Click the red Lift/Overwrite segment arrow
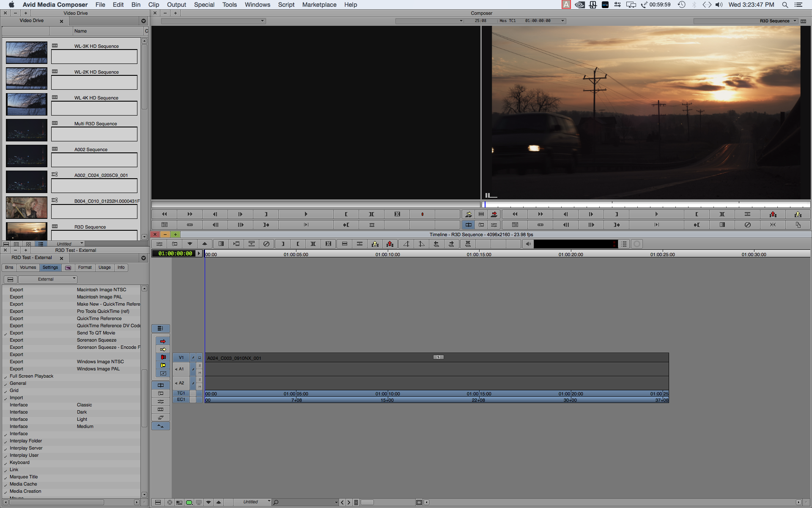 click(x=163, y=341)
